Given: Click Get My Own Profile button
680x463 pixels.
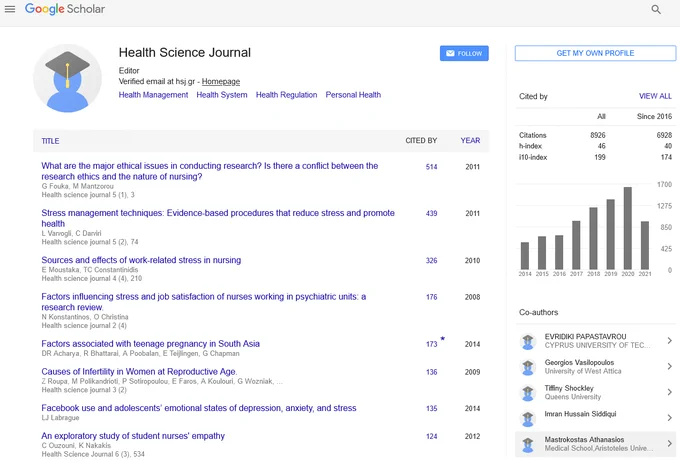Looking at the screenshot, I should (x=595, y=53).
